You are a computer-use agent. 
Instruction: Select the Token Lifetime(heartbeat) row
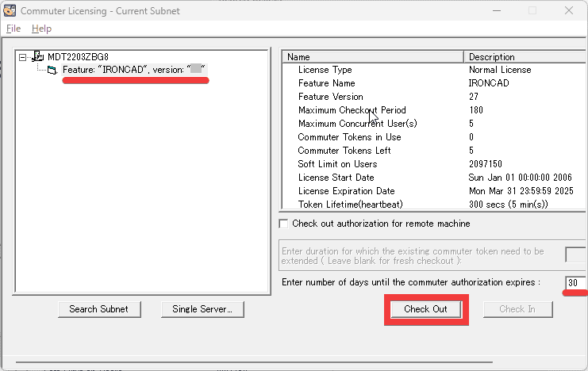[434, 205]
